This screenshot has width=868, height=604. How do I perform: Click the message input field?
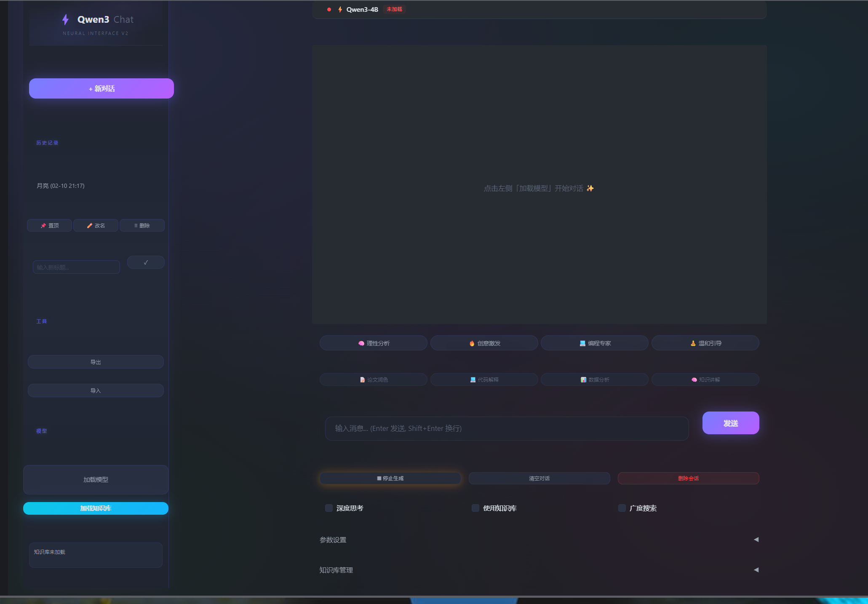click(507, 428)
